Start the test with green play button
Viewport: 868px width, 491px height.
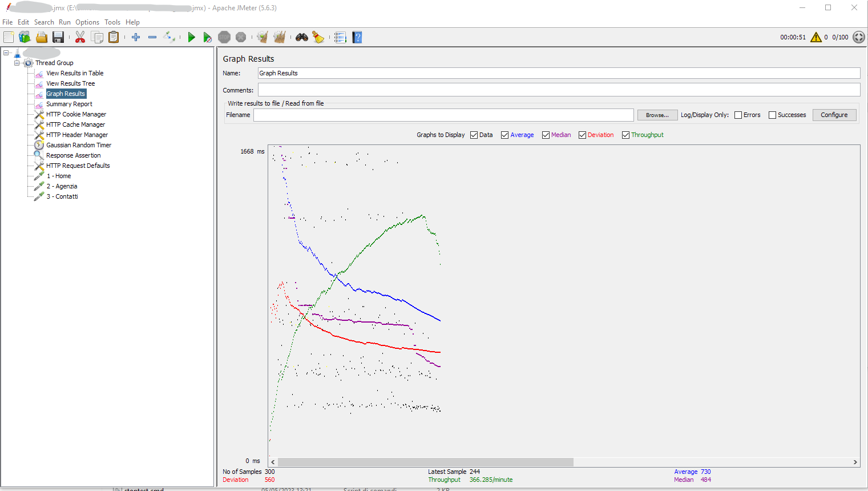click(x=191, y=37)
